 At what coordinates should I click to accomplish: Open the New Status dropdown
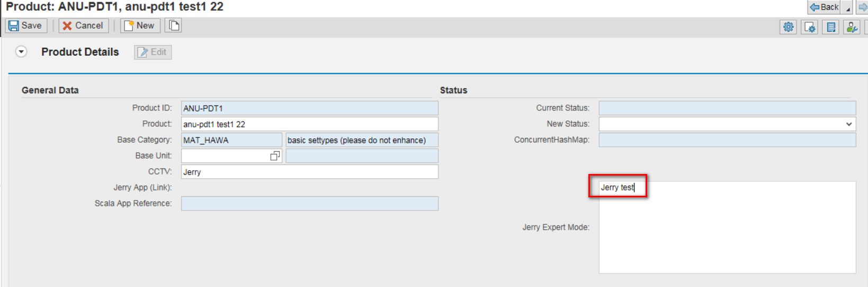(849, 124)
